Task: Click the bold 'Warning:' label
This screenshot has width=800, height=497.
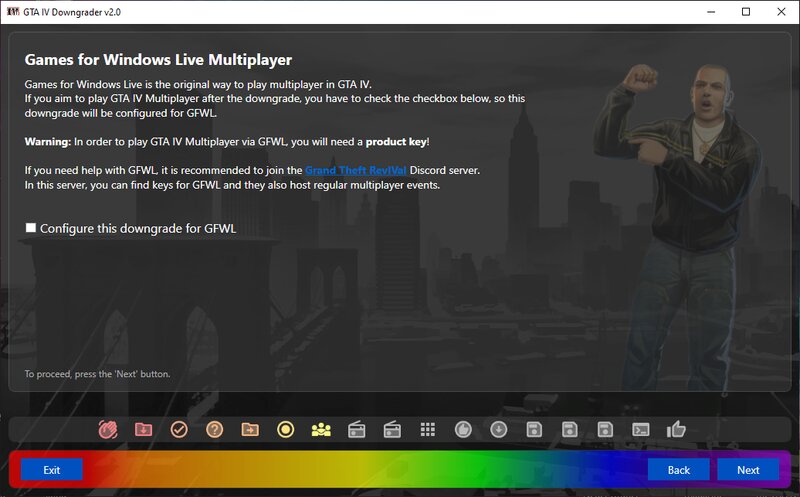Action: point(48,142)
